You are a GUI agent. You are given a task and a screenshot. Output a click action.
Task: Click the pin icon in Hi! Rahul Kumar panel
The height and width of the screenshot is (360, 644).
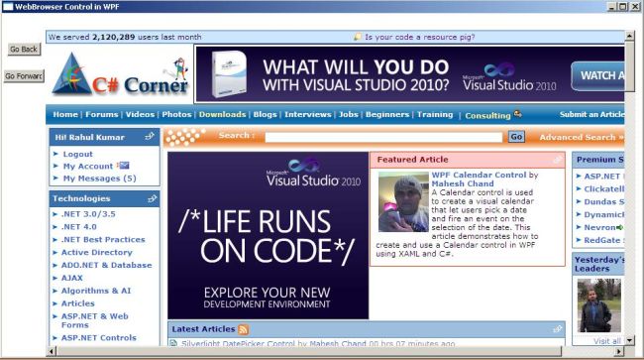[150, 136]
